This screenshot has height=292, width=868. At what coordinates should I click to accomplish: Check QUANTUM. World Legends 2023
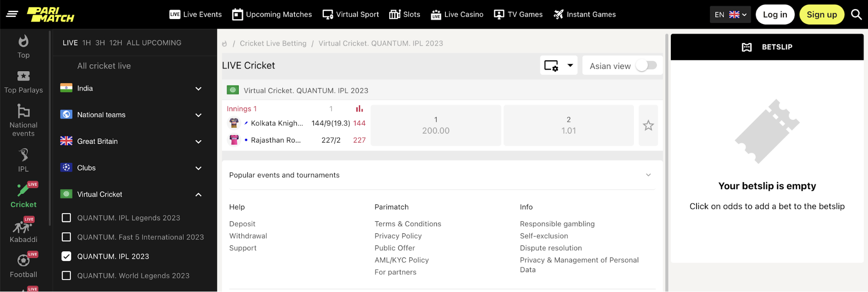click(66, 276)
